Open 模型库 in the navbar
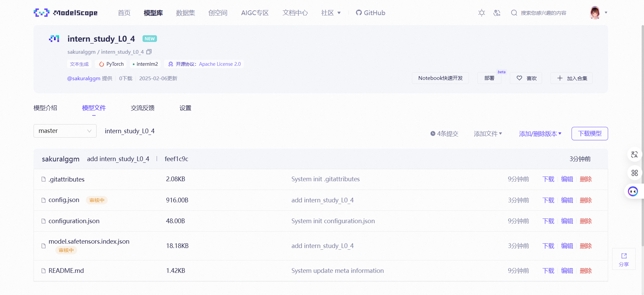The image size is (644, 295). click(x=153, y=13)
